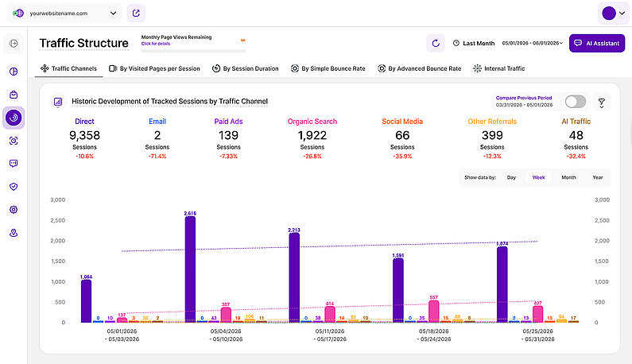The image size is (632, 364).
Task: Open the location pin sidebar icon
Action: (14, 233)
